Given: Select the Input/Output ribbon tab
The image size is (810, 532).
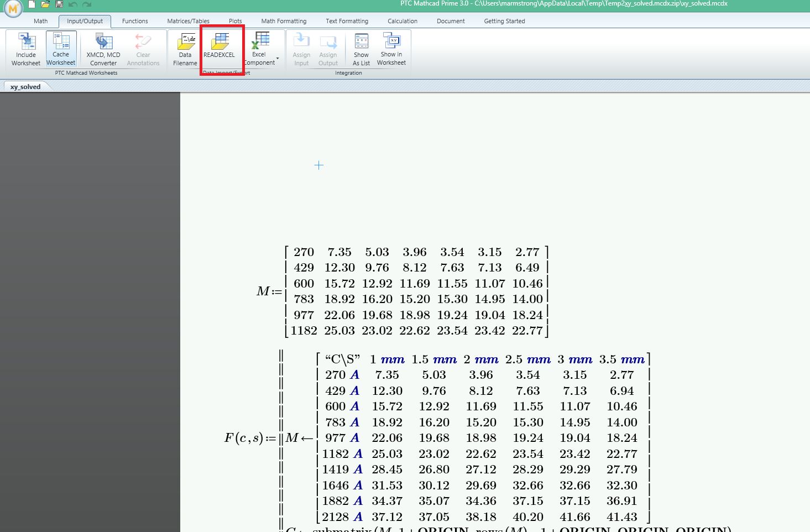Looking at the screenshot, I should tap(85, 21).
